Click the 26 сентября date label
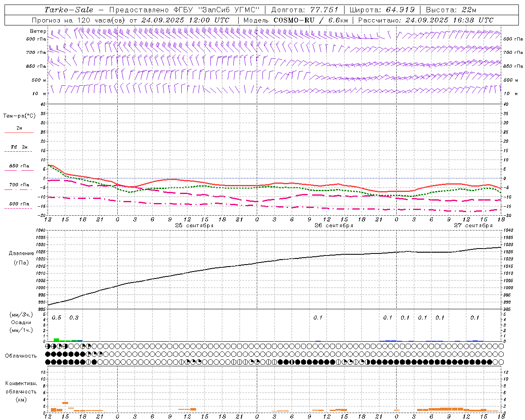The width and height of the screenshot is (525, 420). click(334, 226)
